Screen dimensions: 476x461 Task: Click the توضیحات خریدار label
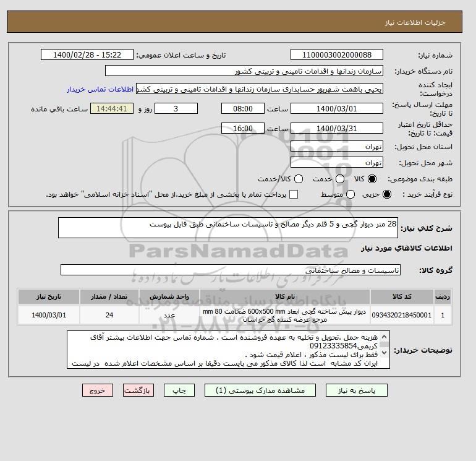point(423,350)
